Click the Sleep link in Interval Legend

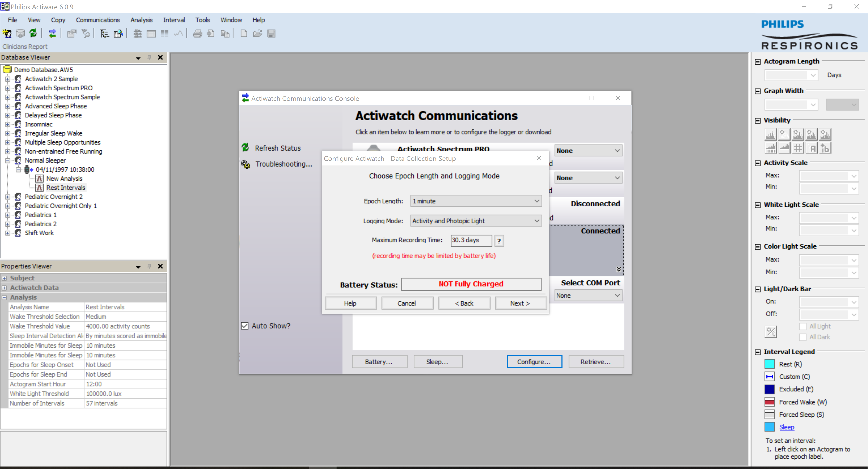click(786, 427)
